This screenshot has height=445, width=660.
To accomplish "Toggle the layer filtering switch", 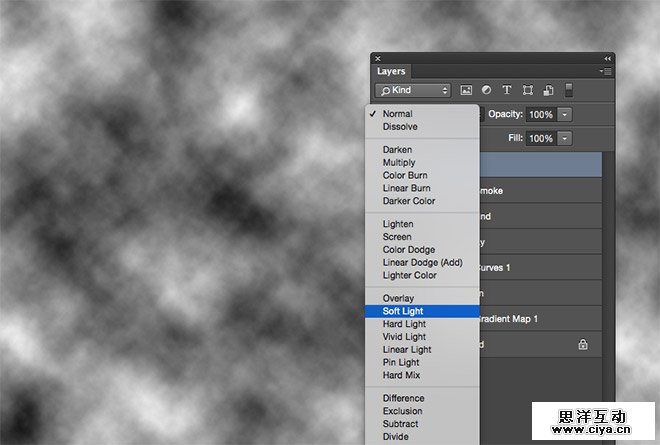I will (x=569, y=90).
